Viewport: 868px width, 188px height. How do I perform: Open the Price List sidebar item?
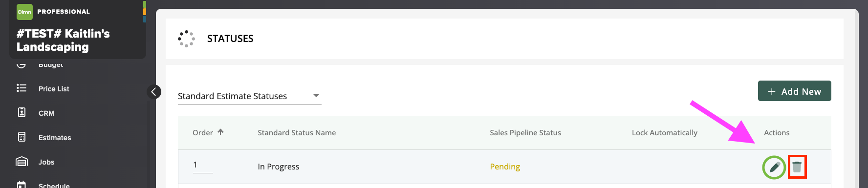[x=54, y=89]
